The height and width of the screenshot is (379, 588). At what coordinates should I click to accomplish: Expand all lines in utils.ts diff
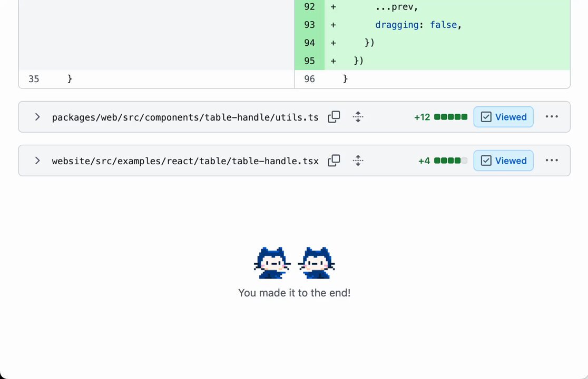point(358,117)
